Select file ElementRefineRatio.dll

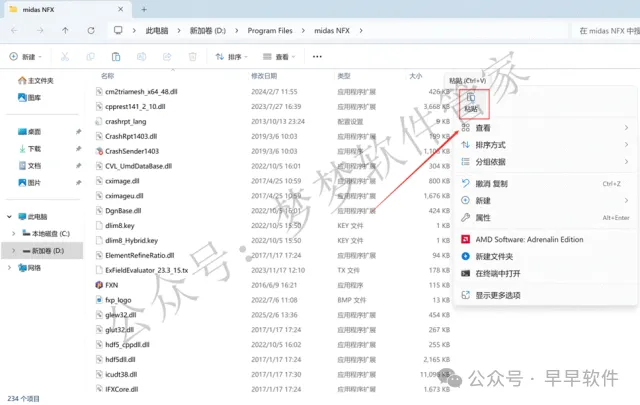[x=140, y=255]
